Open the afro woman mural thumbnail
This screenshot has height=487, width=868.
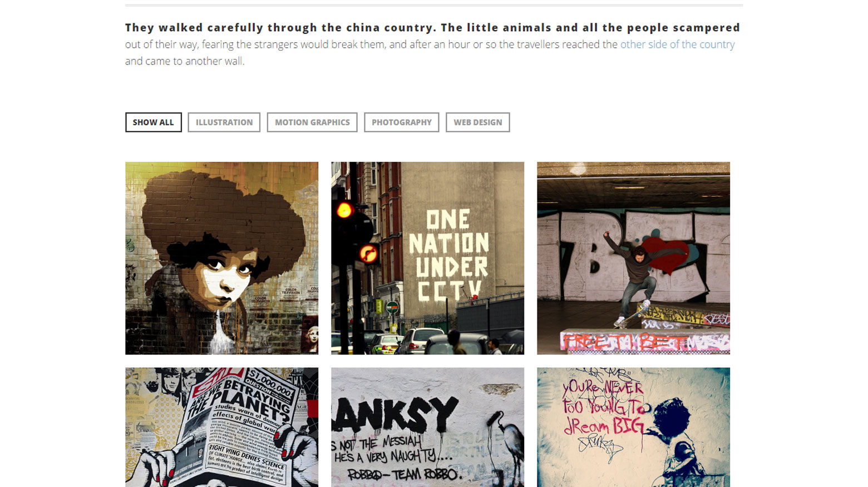pos(221,258)
